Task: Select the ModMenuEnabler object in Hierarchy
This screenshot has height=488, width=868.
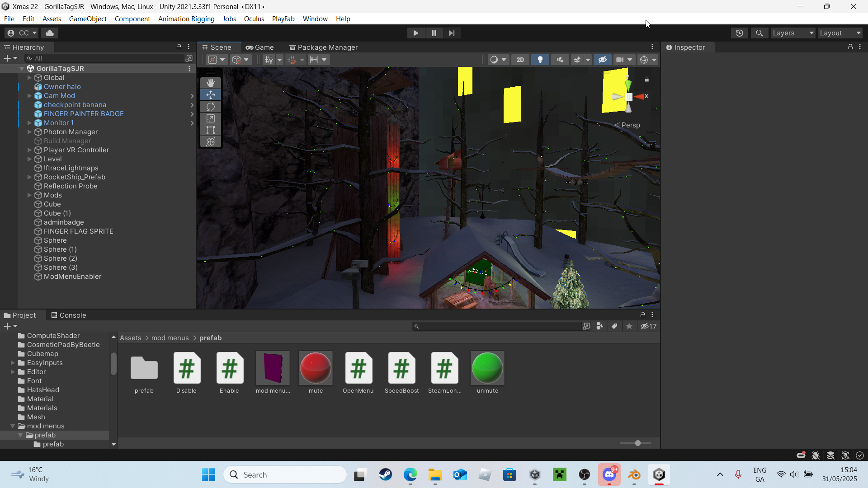Action: [72, 277]
